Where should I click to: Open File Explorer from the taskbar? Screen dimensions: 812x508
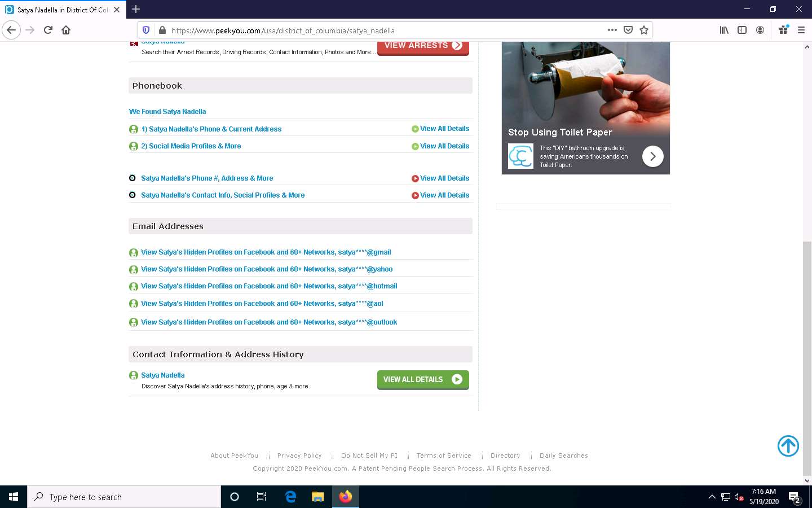click(x=318, y=497)
